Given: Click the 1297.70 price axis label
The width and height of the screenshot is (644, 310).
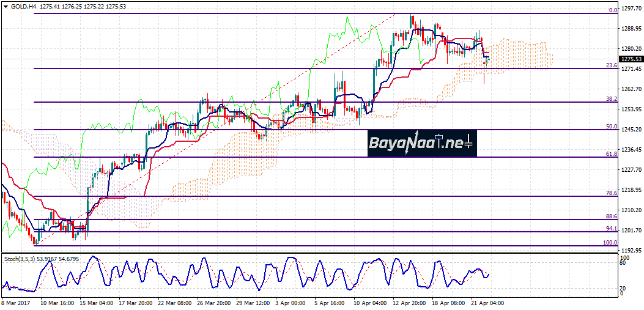Looking at the screenshot, I should pos(631,9).
